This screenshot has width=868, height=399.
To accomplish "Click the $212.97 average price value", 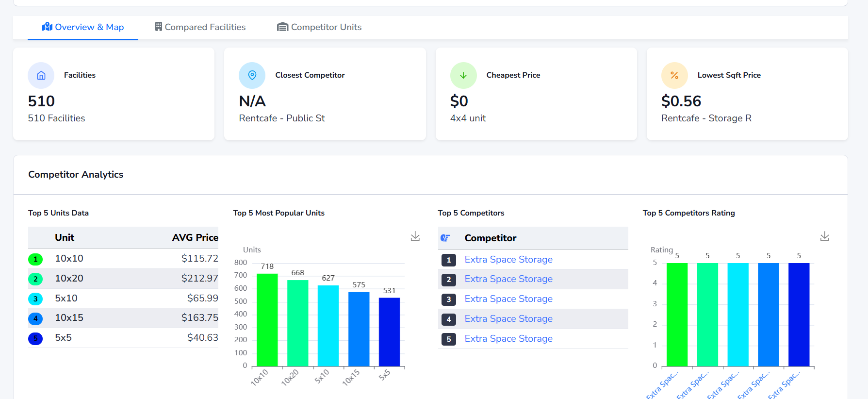I will click(200, 278).
